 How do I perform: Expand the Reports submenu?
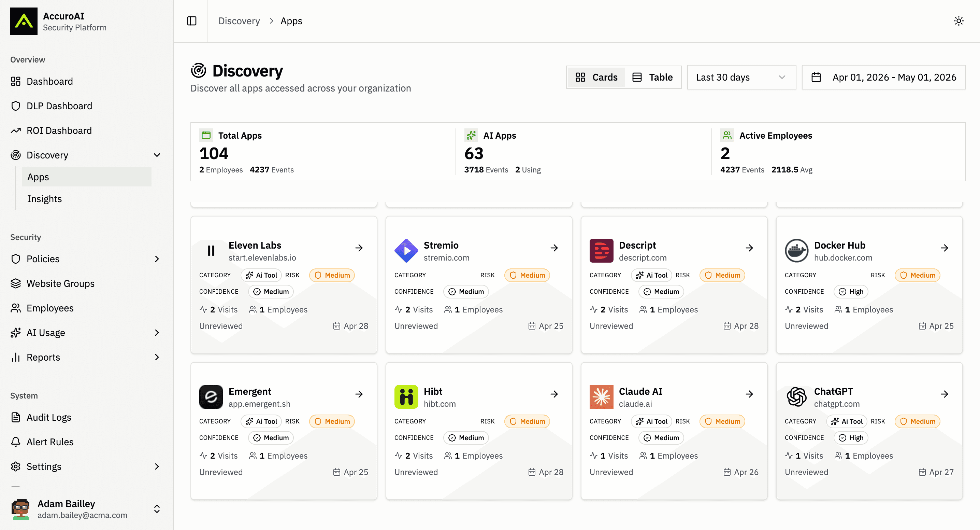[157, 357]
